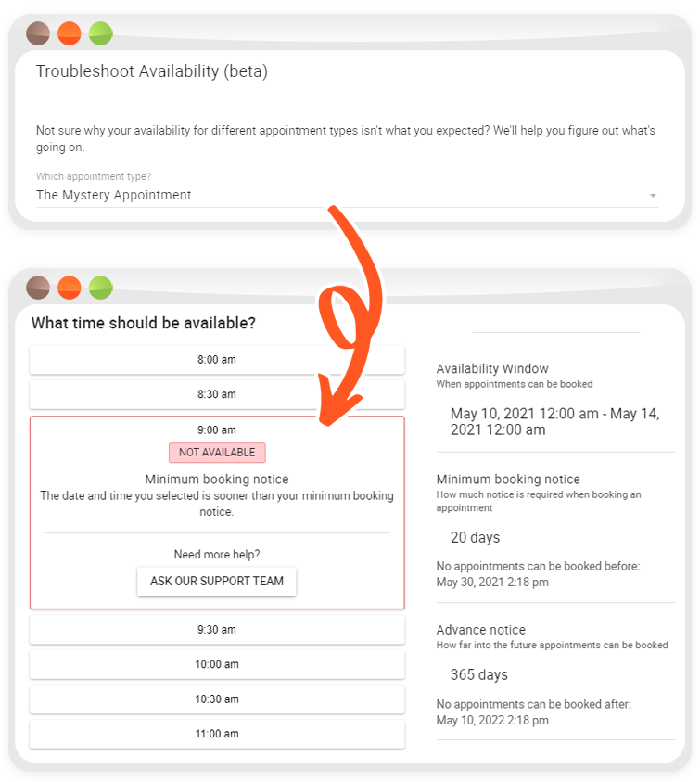The width and height of the screenshot is (700, 782).
Task: Choose the 11:00 am time slot
Action: (217, 734)
